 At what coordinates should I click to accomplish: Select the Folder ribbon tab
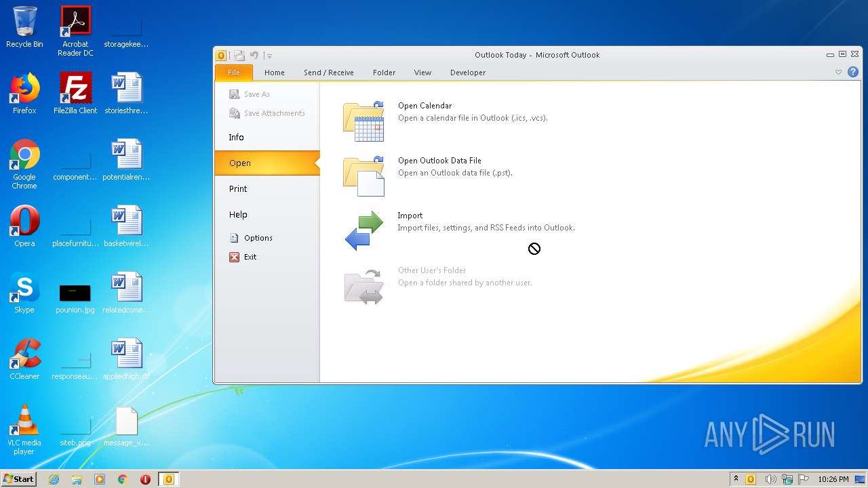pos(384,73)
